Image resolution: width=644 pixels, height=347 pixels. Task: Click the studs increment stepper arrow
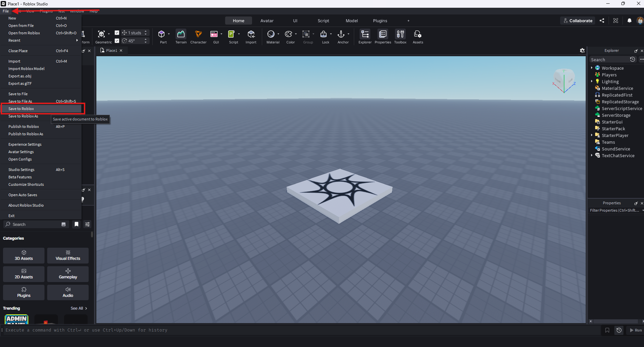point(146,31)
